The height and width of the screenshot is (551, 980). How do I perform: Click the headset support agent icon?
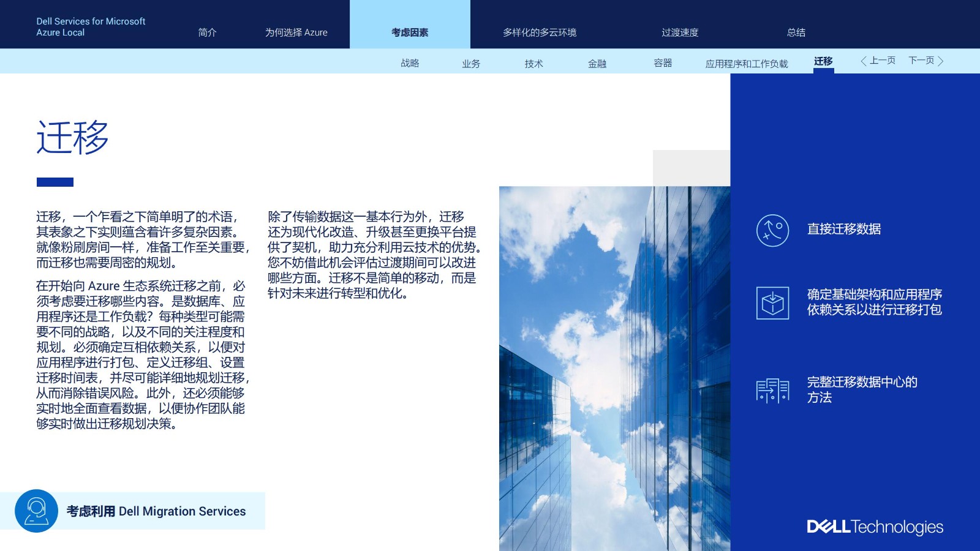[x=36, y=511]
